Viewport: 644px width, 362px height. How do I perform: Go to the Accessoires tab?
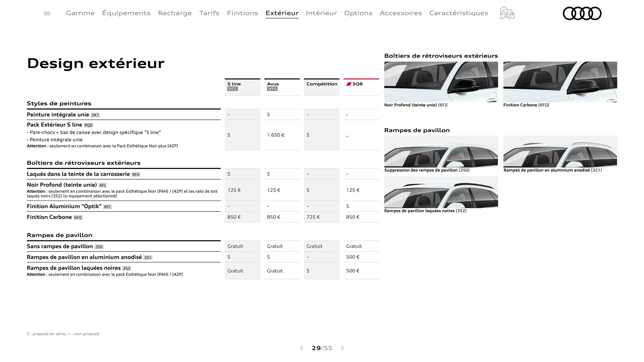(x=401, y=13)
